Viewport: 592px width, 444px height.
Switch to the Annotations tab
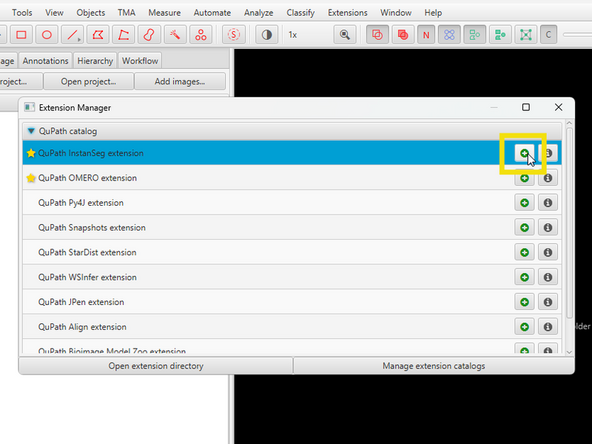45,61
